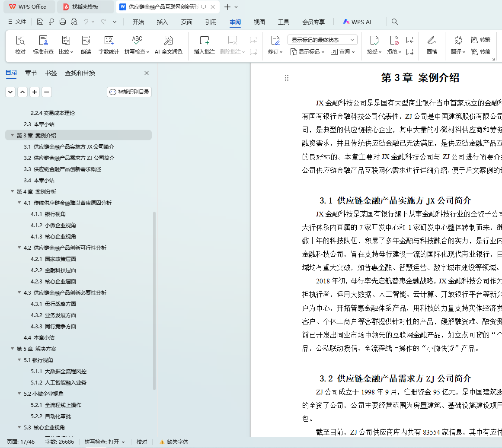Open the 书签 tab in navigation pane

click(51, 73)
